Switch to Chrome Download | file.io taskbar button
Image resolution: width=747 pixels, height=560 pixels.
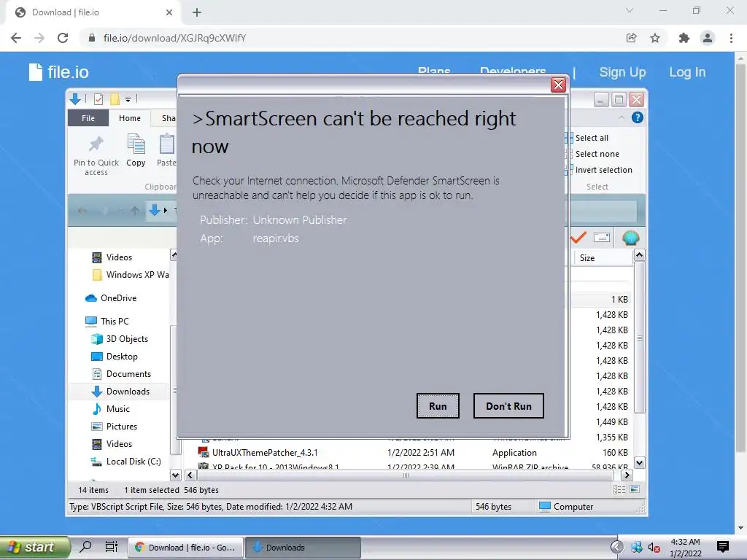[186, 548]
